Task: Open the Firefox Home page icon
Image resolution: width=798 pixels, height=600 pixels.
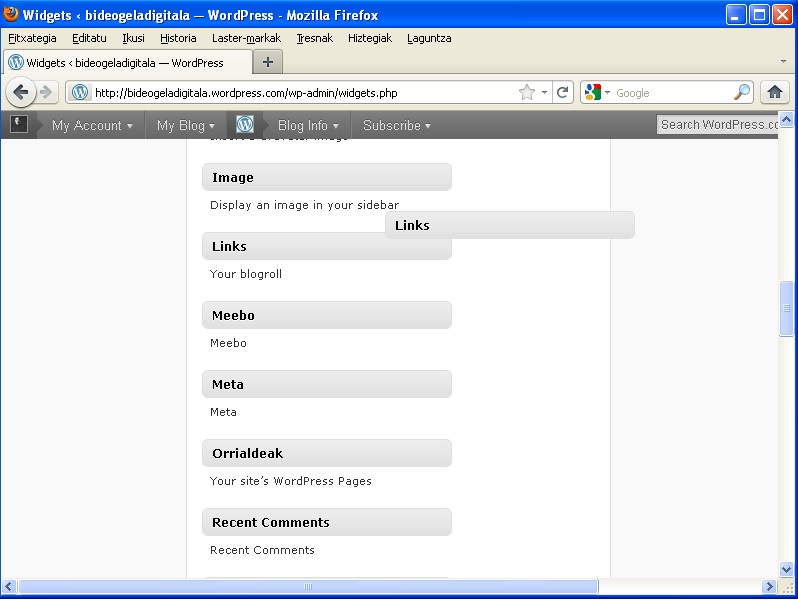Action: (775, 92)
